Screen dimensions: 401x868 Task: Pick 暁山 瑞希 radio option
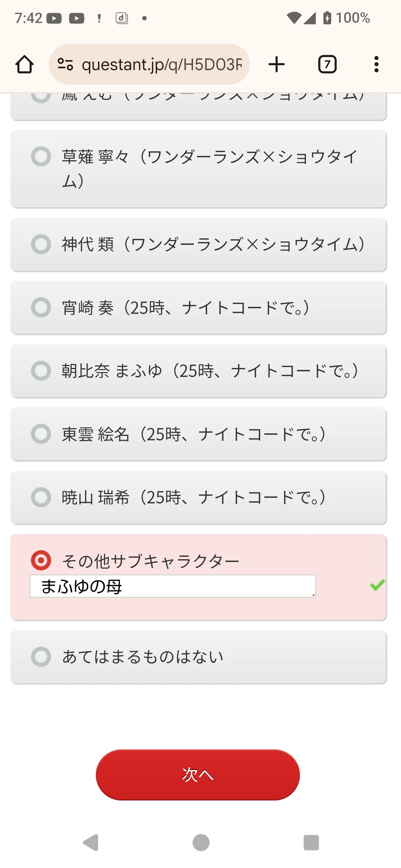[198, 497]
